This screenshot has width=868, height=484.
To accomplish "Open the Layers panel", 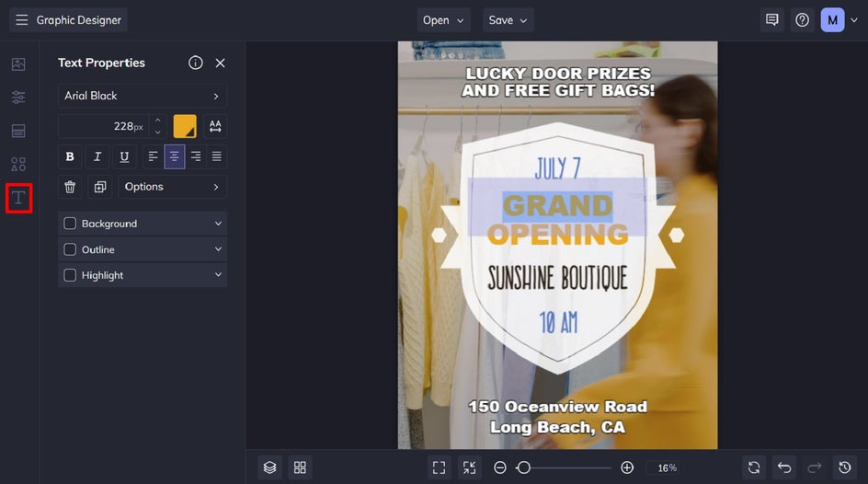I will point(269,468).
